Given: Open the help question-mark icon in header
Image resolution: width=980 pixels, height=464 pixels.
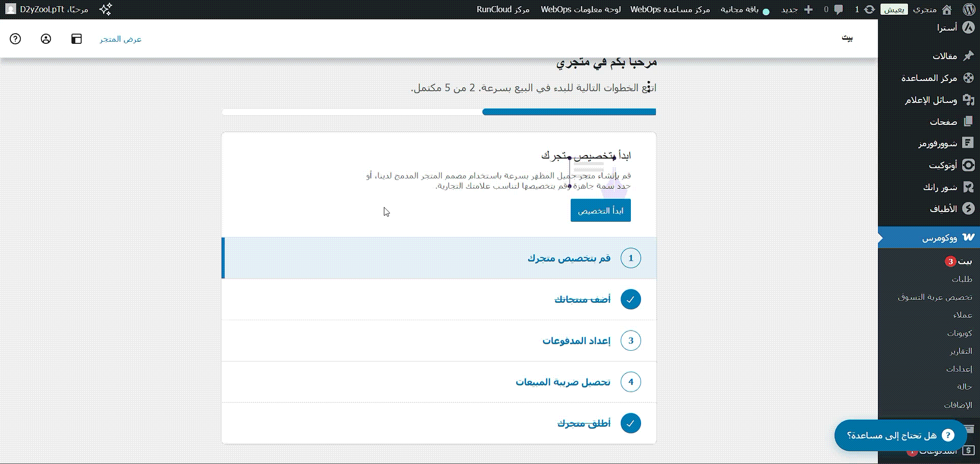Looking at the screenshot, I should pos(15,39).
